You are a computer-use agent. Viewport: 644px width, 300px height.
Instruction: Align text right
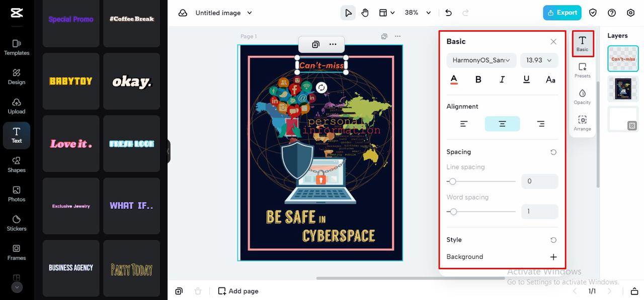click(x=540, y=124)
